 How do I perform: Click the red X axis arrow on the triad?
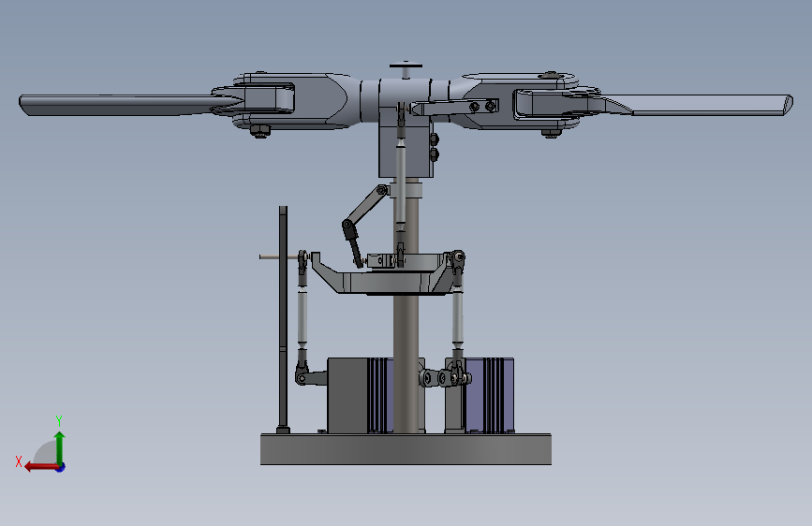[x=40, y=467]
